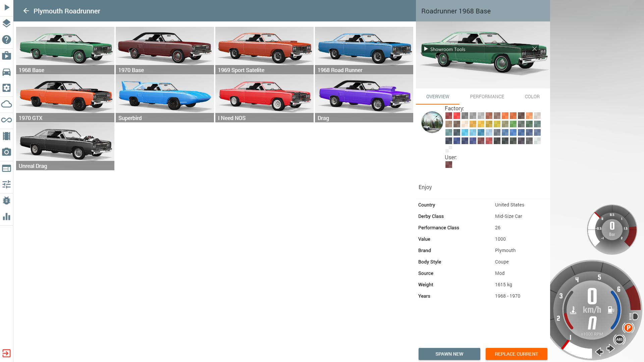The height and width of the screenshot is (362, 644).
Task: Open the vehicles car icon in sidebar
Action: point(6,72)
